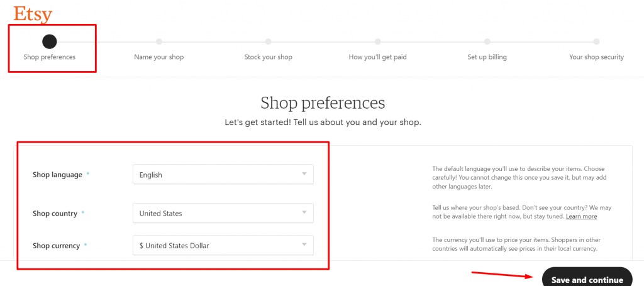The width and height of the screenshot is (644, 286).
Task: Open the Set up billing step label
Action: 487,57
